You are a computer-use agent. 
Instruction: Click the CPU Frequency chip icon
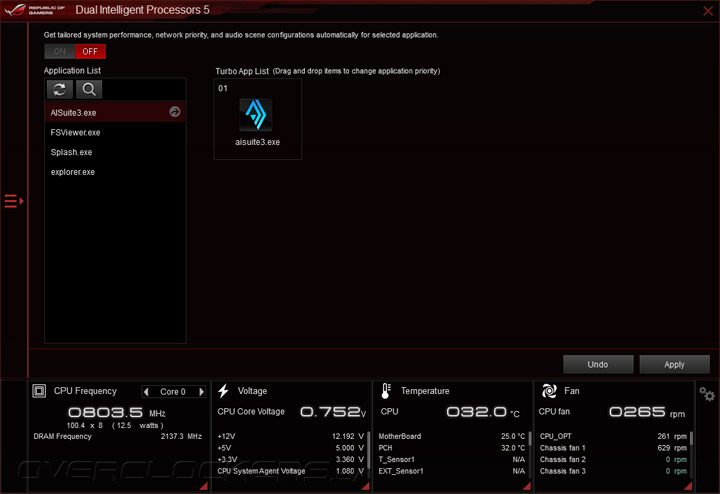pos(39,391)
